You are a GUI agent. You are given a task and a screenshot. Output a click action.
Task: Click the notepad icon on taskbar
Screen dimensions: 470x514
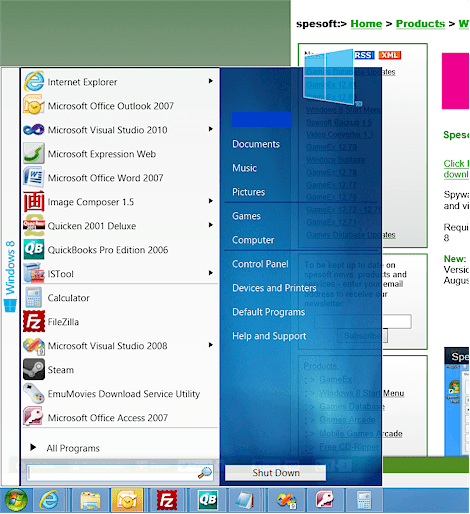pos(245,501)
